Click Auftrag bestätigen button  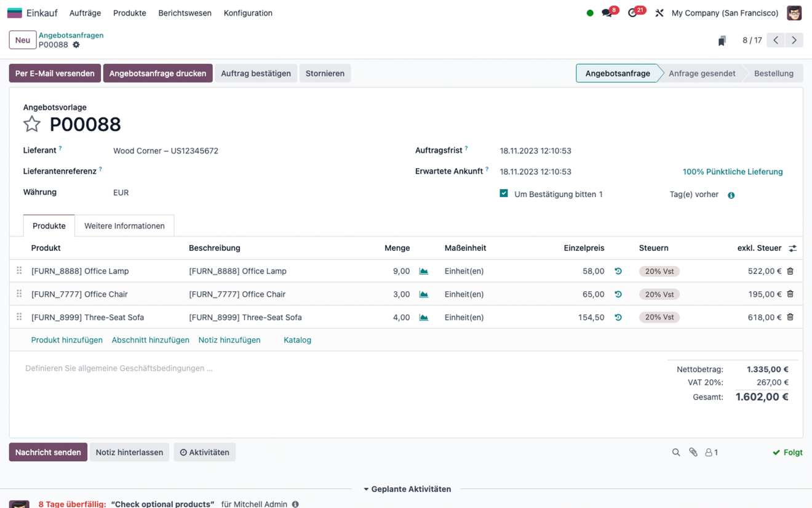pyautogui.click(x=256, y=73)
